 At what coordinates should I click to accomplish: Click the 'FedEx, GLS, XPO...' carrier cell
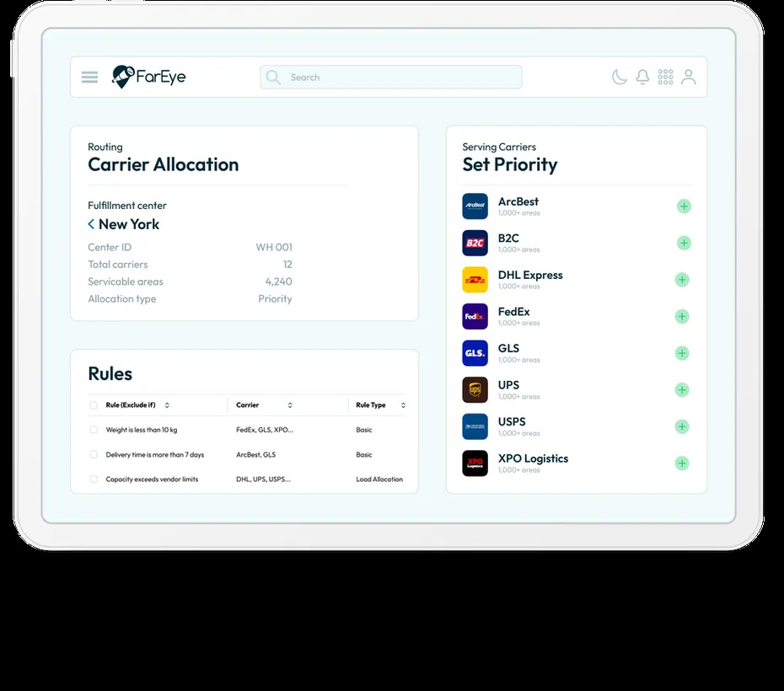point(265,430)
